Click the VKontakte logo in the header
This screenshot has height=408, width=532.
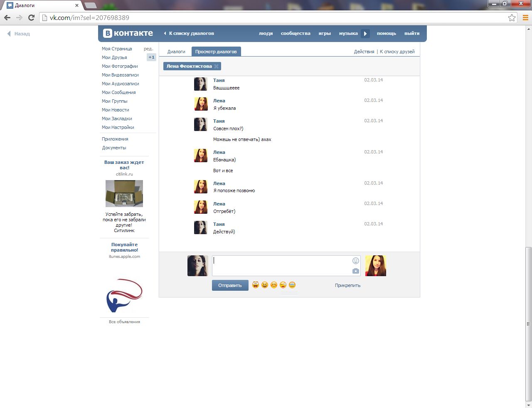(128, 33)
